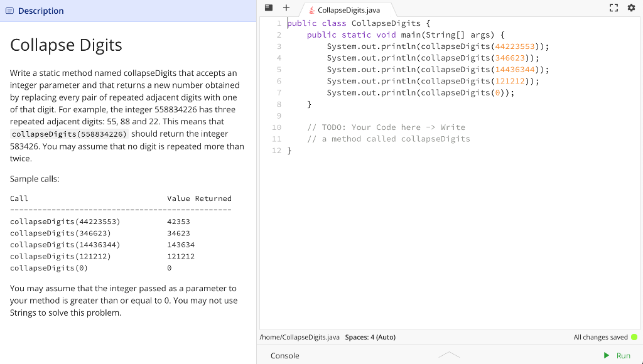Click the collapseDigits(0) println code line

coord(420,93)
